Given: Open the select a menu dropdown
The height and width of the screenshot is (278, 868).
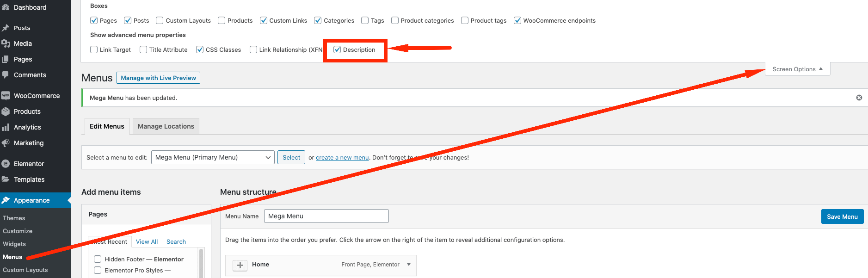Looking at the screenshot, I should click(213, 157).
